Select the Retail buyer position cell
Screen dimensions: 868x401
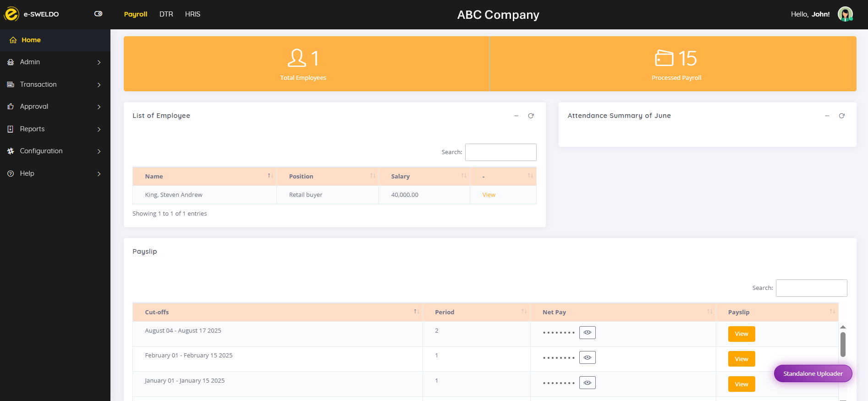click(328, 195)
